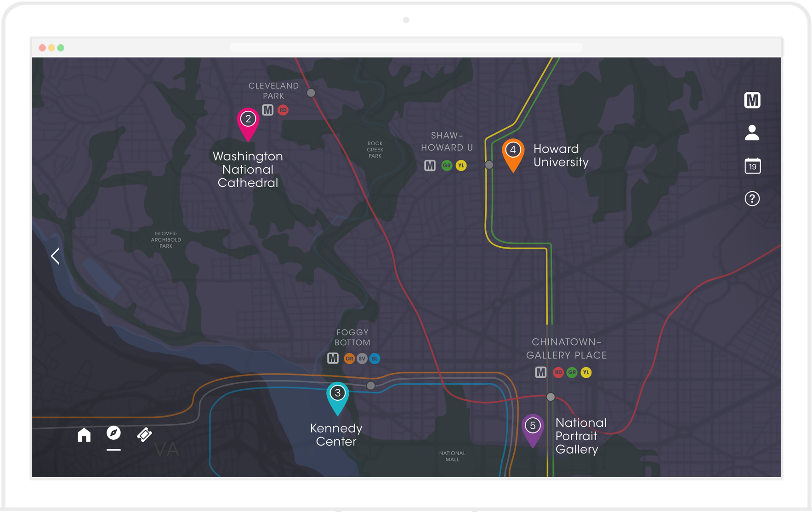Click the 'ROCK CREEK PARK' map label

[375, 150]
